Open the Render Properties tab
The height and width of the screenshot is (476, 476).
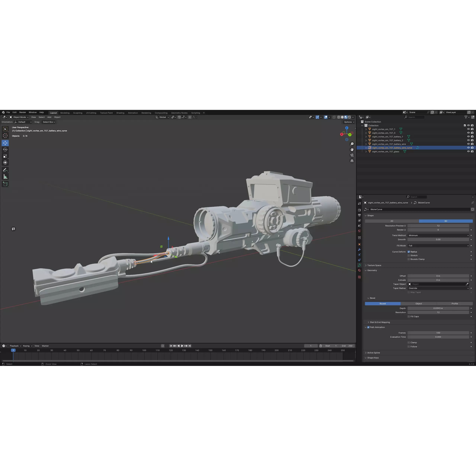pyautogui.click(x=359, y=210)
